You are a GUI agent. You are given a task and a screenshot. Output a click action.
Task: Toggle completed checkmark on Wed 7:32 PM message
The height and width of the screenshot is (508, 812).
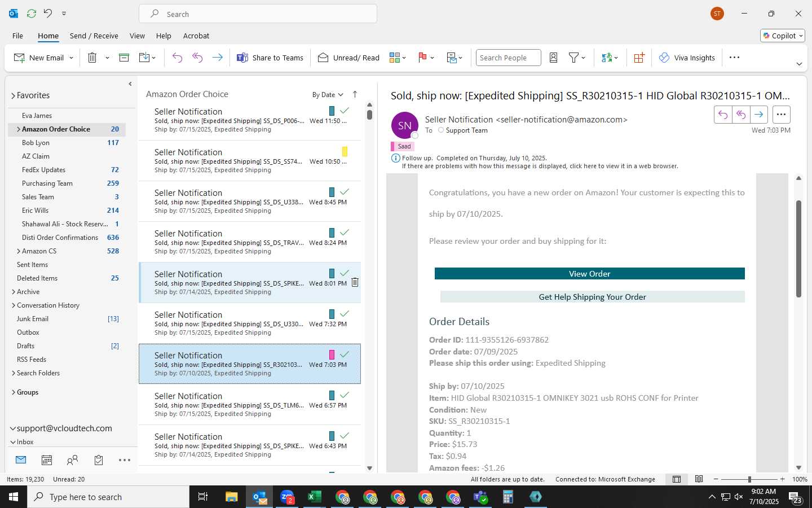[345, 314]
